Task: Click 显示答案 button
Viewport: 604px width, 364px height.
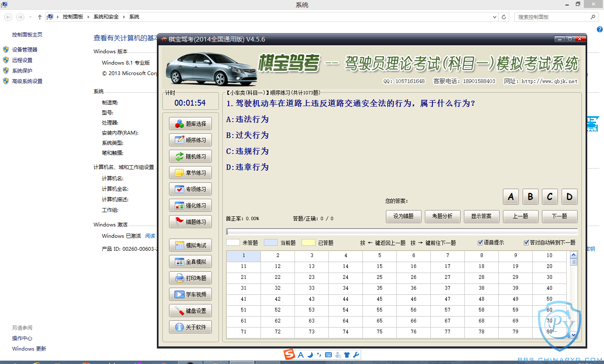Action: tap(482, 216)
